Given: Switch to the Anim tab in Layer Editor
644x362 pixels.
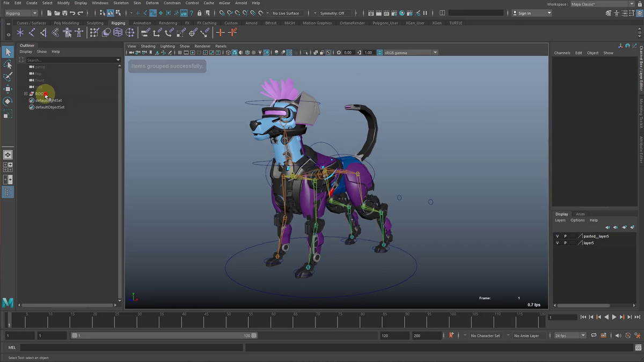Looking at the screenshot, I should coord(580,214).
